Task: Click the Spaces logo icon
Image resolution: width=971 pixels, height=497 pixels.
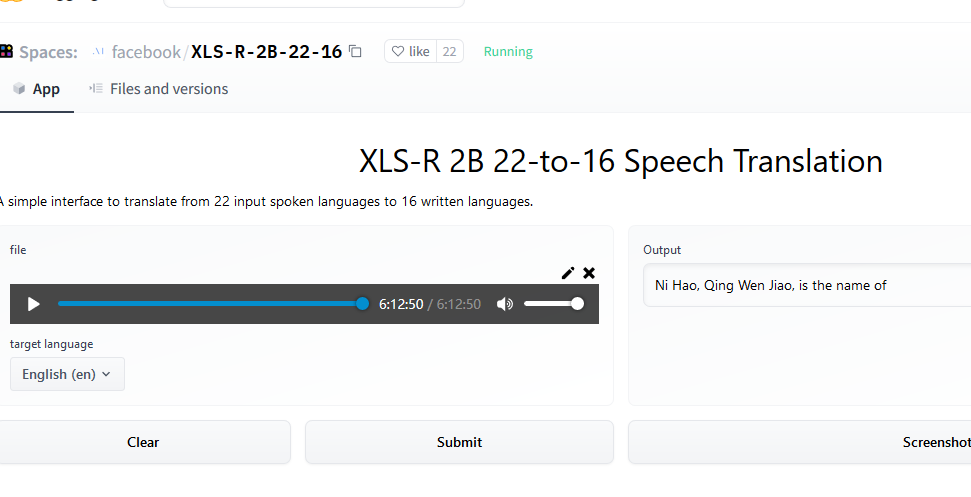Action: [6, 52]
